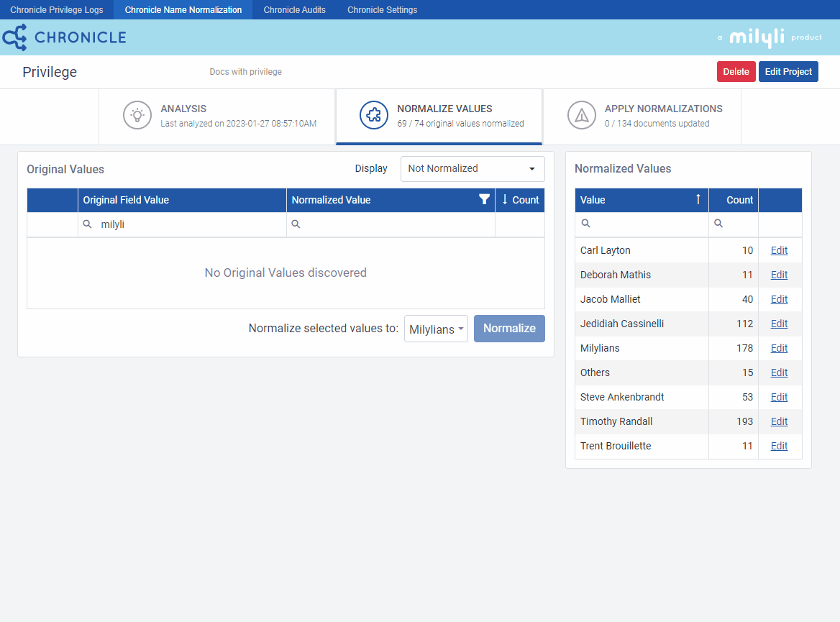Edit the Timothy Randall normalized value
Viewport: 840px width, 622px height.
(x=779, y=421)
